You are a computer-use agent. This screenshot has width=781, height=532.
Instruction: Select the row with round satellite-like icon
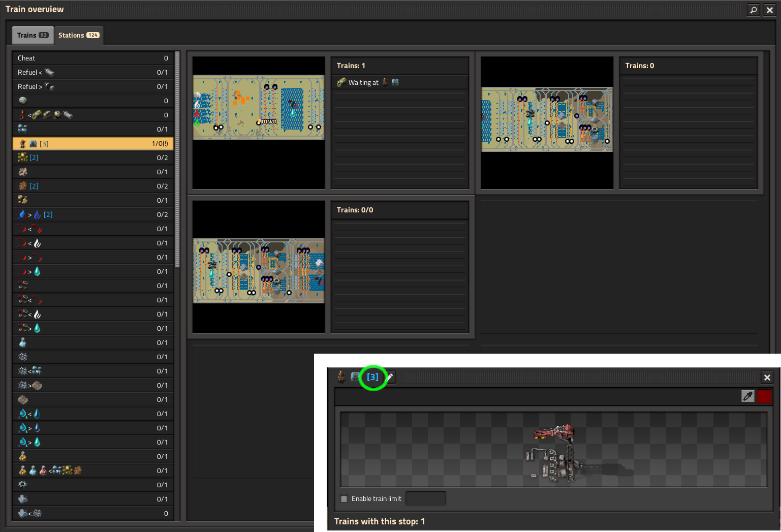tap(93, 101)
